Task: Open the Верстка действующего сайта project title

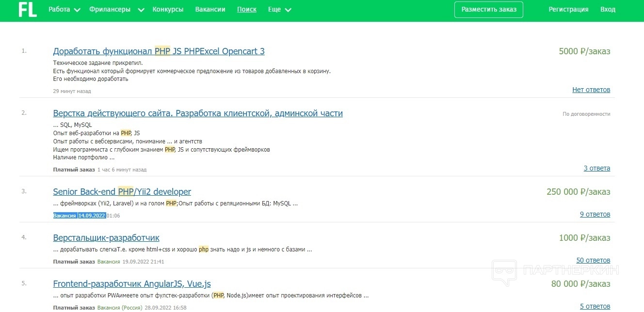Action: [197, 113]
